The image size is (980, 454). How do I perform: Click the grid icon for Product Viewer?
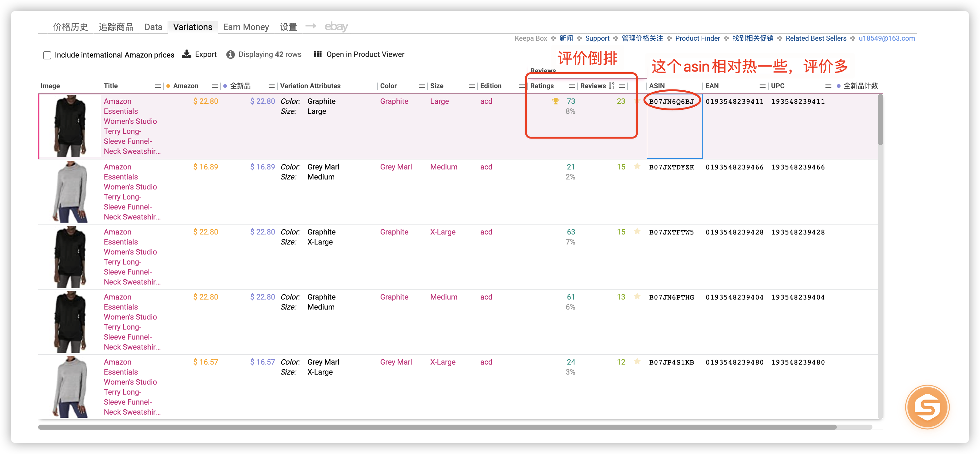pos(318,54)
